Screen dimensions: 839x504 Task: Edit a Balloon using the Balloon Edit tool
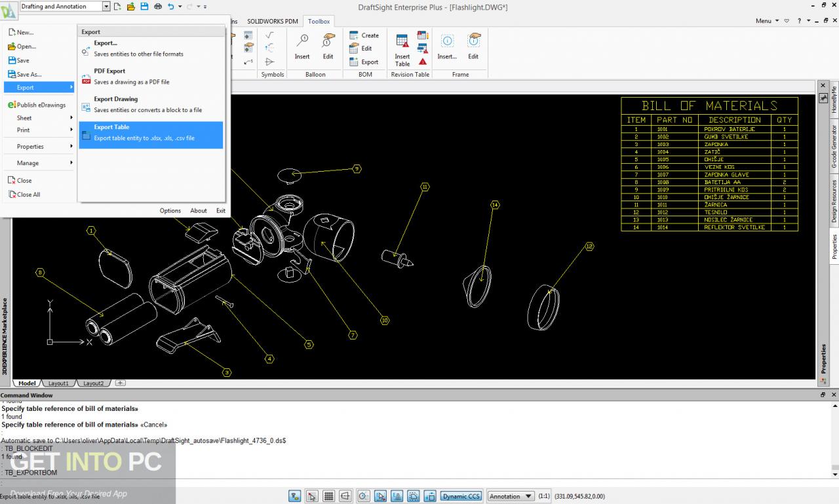point(328,46)
